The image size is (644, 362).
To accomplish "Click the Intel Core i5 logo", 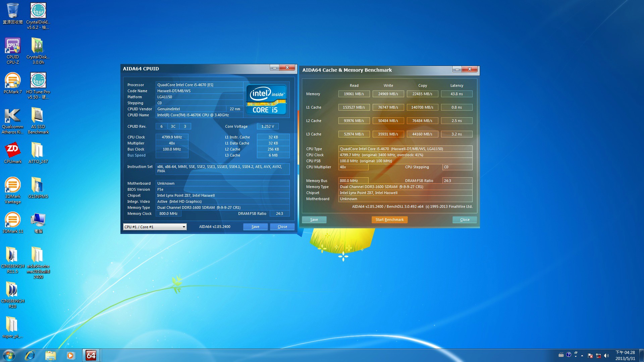I will (x=266, y=100).
